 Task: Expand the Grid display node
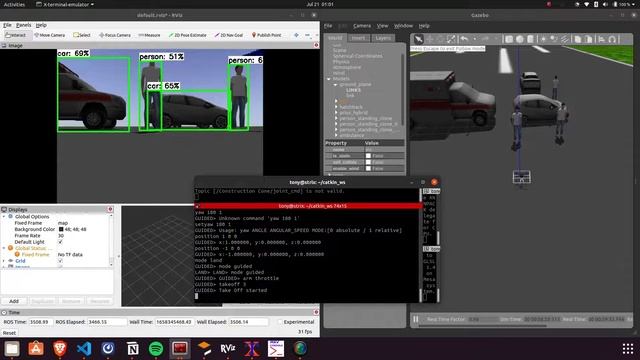coord(4,261)
